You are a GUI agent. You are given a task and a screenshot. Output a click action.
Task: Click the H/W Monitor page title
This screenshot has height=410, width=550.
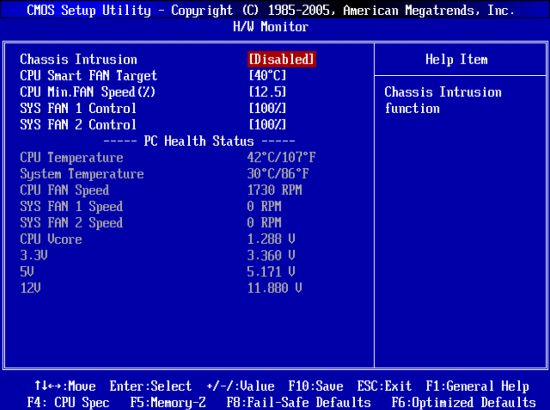tap(271, 27)
